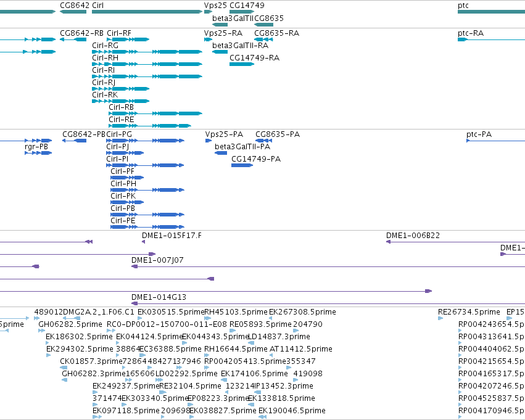
Task: Select the Cirl-PI protein label
Action: click(x=117, y=159)
